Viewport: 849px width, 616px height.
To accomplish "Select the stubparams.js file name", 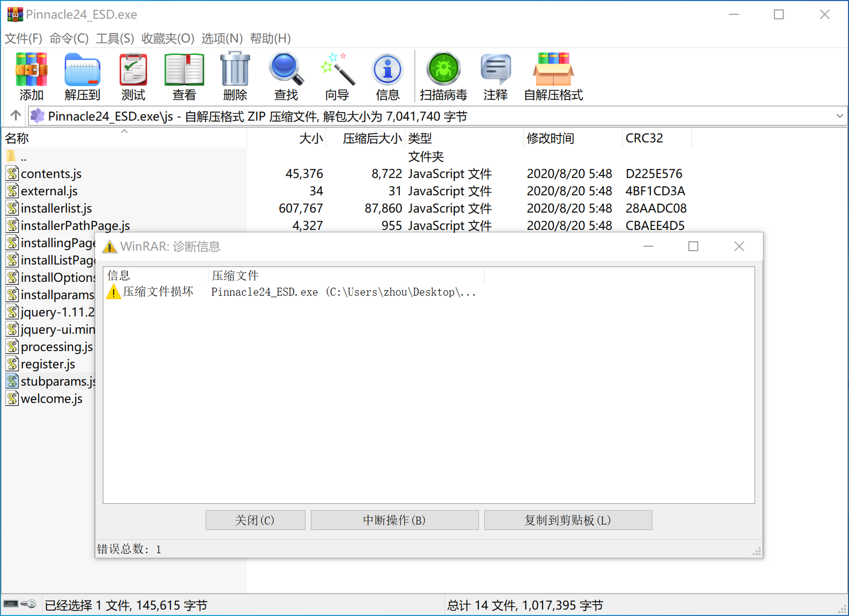I will point(58,381).
